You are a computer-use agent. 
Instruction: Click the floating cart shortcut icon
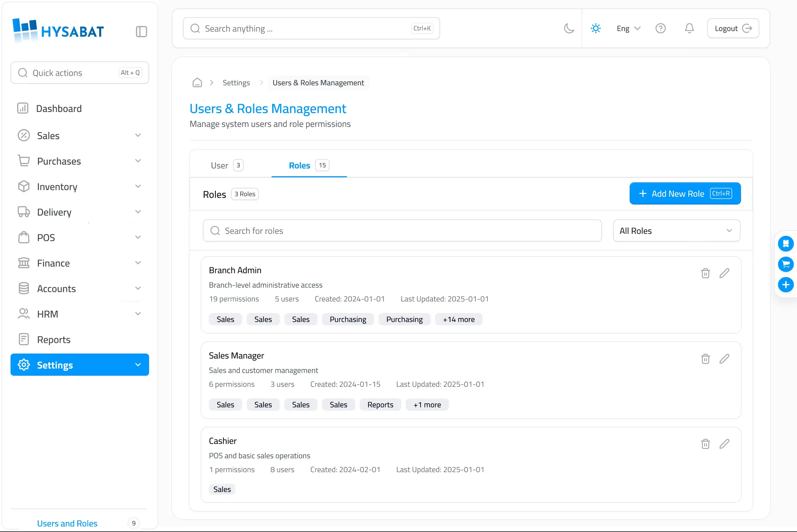pyautogui.click(x=786, y=264)
